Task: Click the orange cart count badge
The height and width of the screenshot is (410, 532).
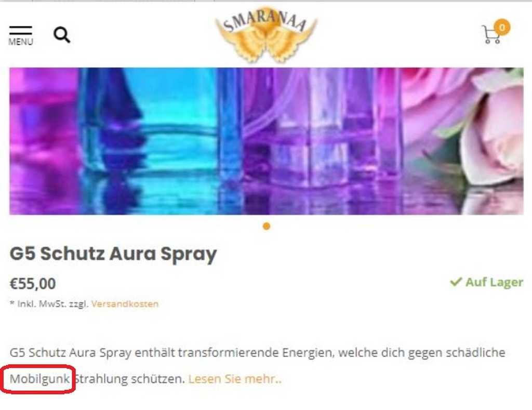Action: coord(502,27)
